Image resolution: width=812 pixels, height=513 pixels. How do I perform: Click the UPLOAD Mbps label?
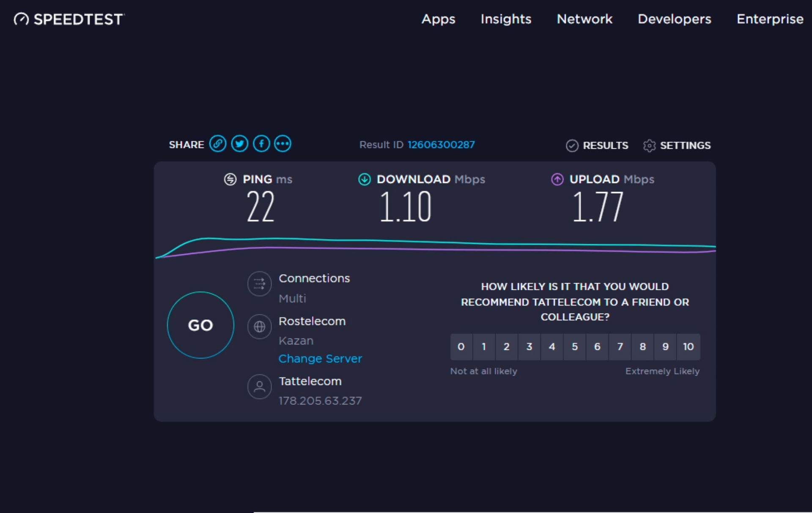click(x=612, y=179)
